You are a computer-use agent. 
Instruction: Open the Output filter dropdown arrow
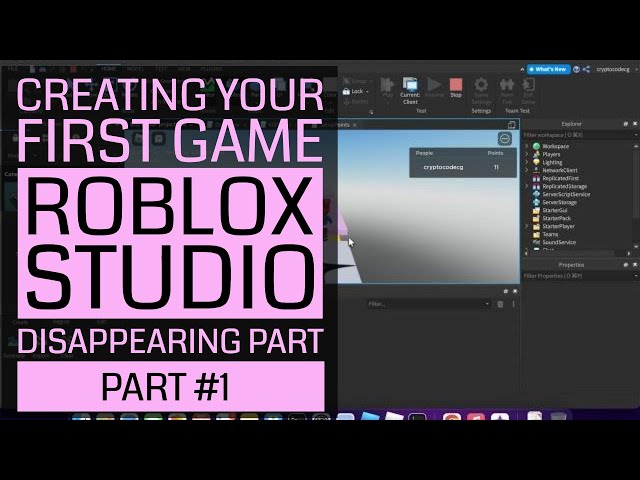point(487,304)
